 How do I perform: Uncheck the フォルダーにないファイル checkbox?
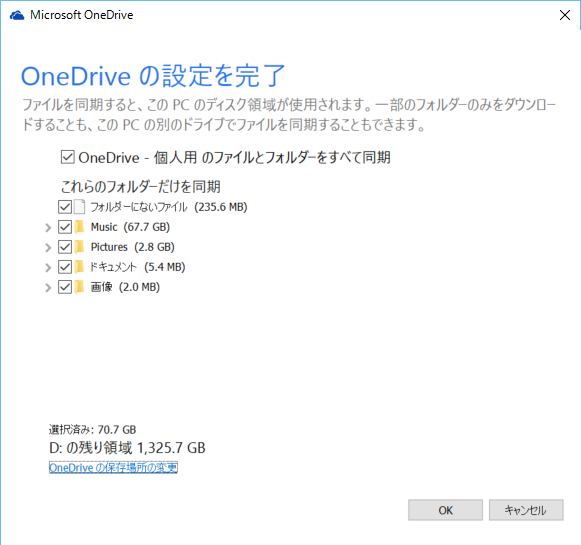point(65,207)
